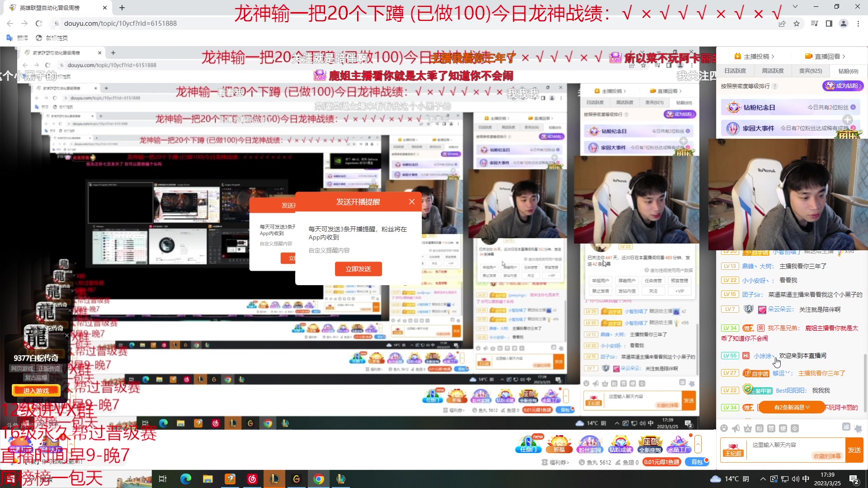Screen dimensions: 868x488
Task: Click 进入游戏 on the game ad
Action: point(36,391)
